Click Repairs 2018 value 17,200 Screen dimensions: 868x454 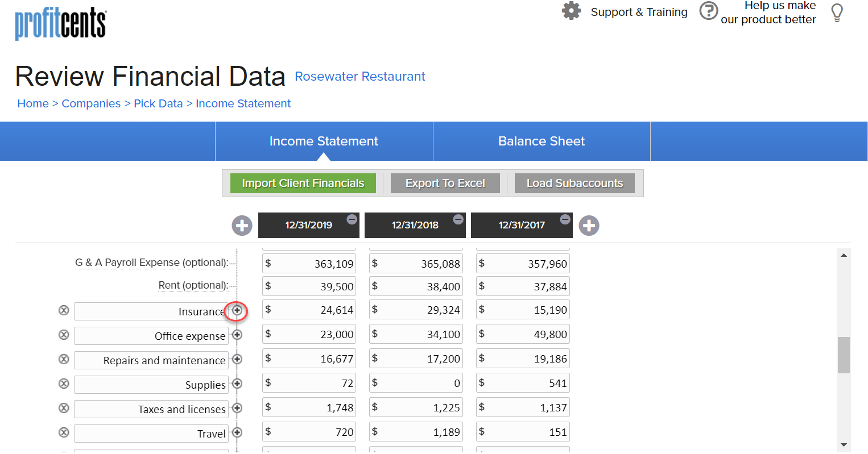click(416, 359)
